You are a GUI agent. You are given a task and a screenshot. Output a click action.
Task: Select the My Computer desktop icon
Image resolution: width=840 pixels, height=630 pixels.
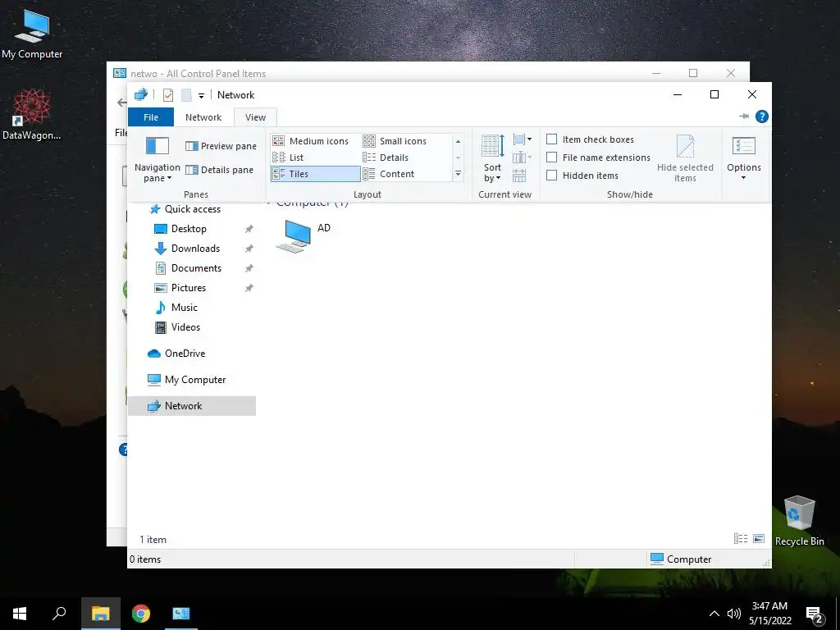point(32,33)
